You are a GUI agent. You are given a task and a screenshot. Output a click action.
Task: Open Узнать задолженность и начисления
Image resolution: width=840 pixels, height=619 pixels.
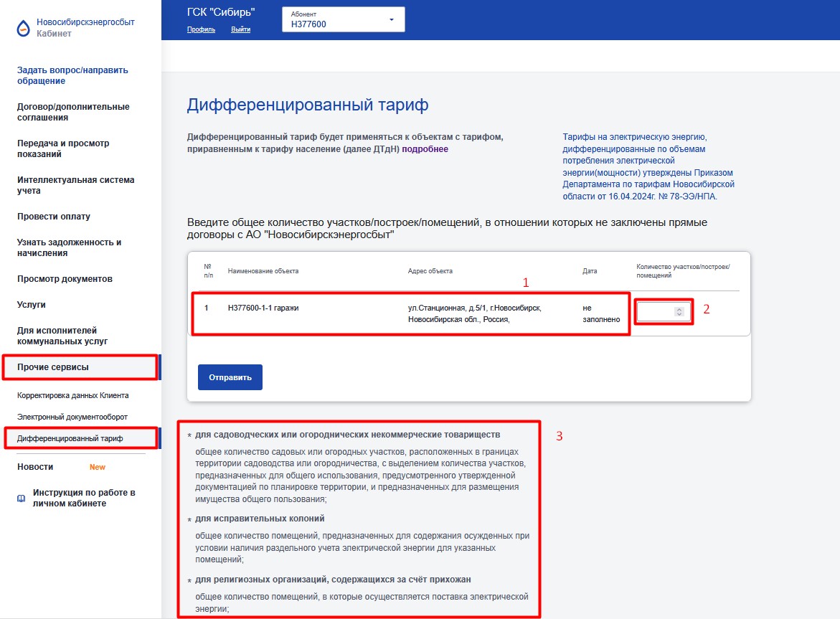[69, 247]
